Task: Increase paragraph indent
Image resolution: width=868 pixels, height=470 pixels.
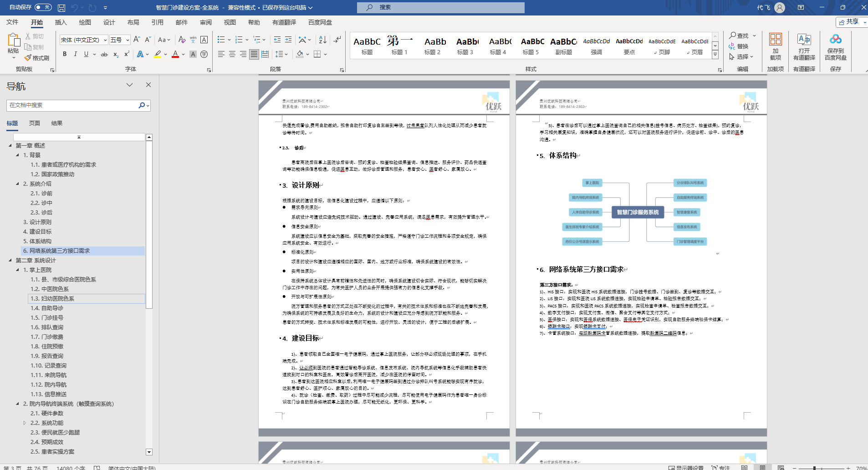Action: click(x=288, y=40)
